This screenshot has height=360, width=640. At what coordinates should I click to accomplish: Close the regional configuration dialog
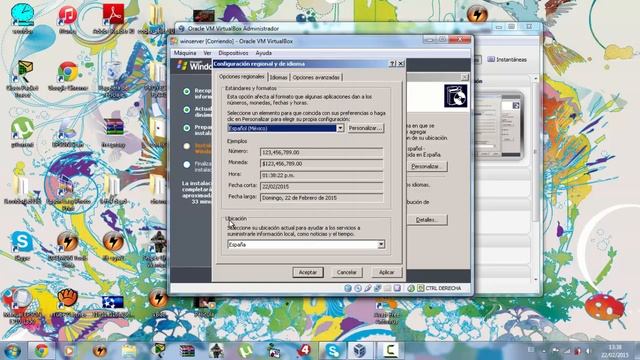click(401, 64)
